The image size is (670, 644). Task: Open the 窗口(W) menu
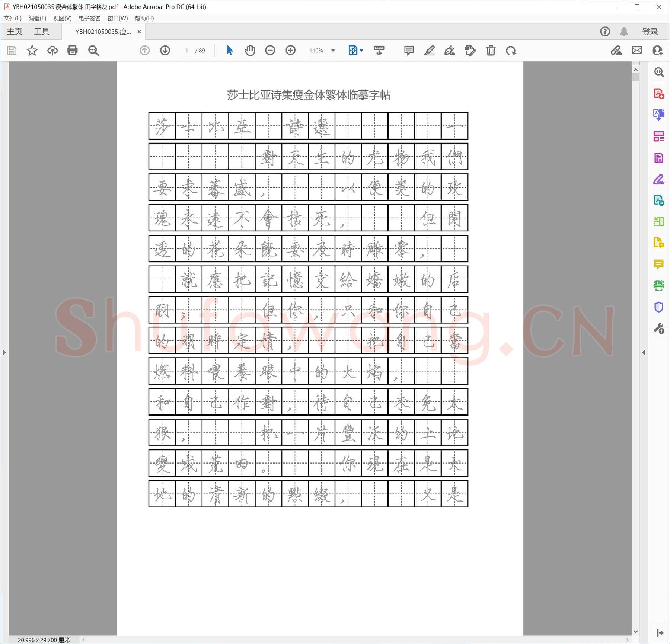(118, 18)
